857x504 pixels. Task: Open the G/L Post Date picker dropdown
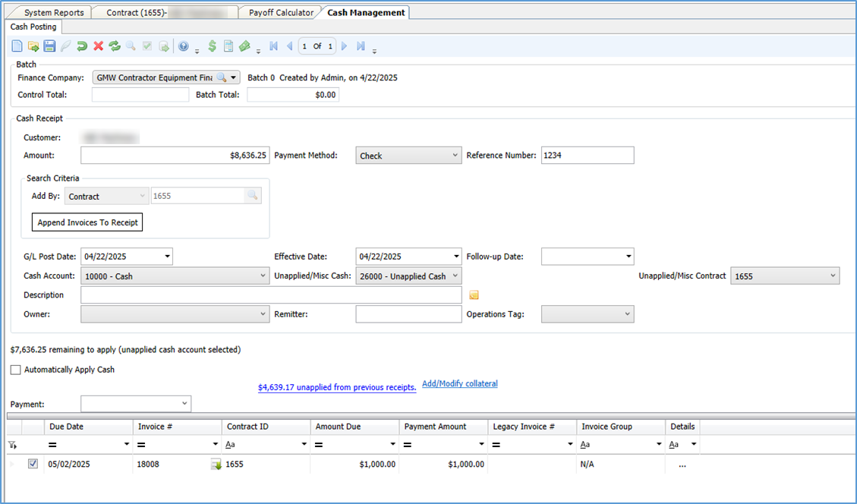click(x=167, y=257)
